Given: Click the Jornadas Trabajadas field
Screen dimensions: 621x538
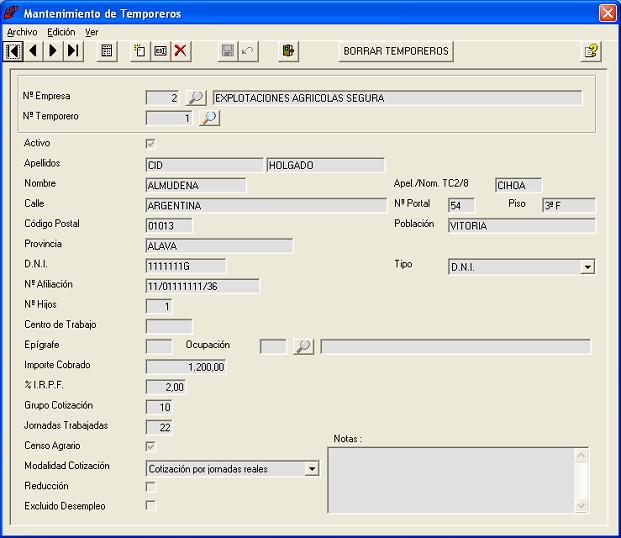Looking at the screenshot, I should click(x=159, y=427).
